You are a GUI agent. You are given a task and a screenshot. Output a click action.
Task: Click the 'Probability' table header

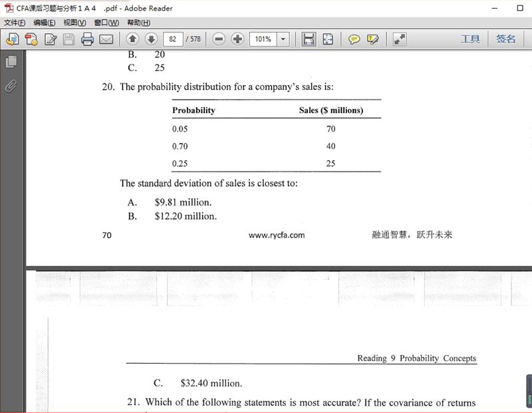(194, 110)
